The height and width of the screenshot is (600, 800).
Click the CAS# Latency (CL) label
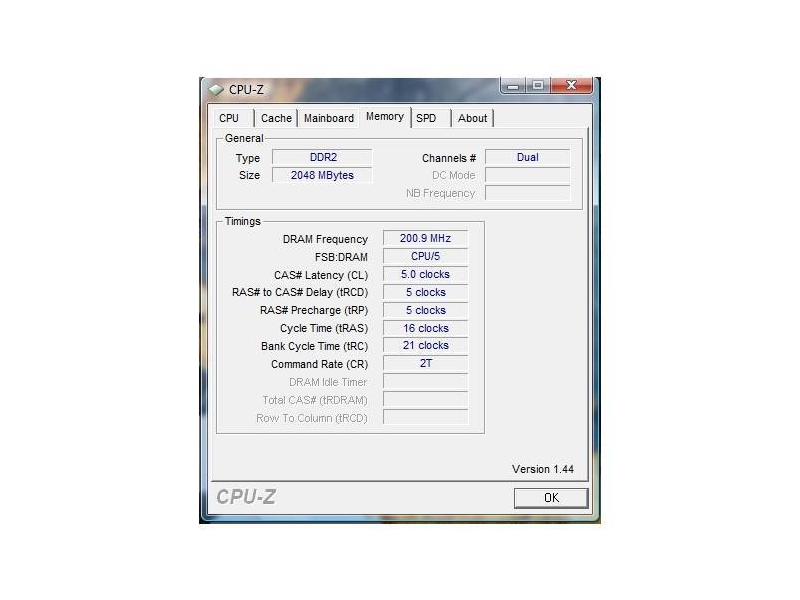tap(321, 276)
